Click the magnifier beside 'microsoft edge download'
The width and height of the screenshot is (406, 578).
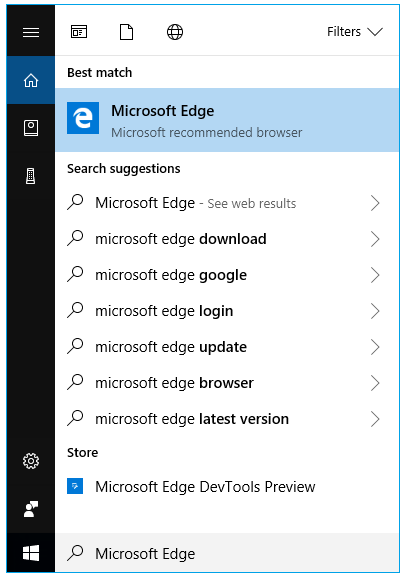75,238
